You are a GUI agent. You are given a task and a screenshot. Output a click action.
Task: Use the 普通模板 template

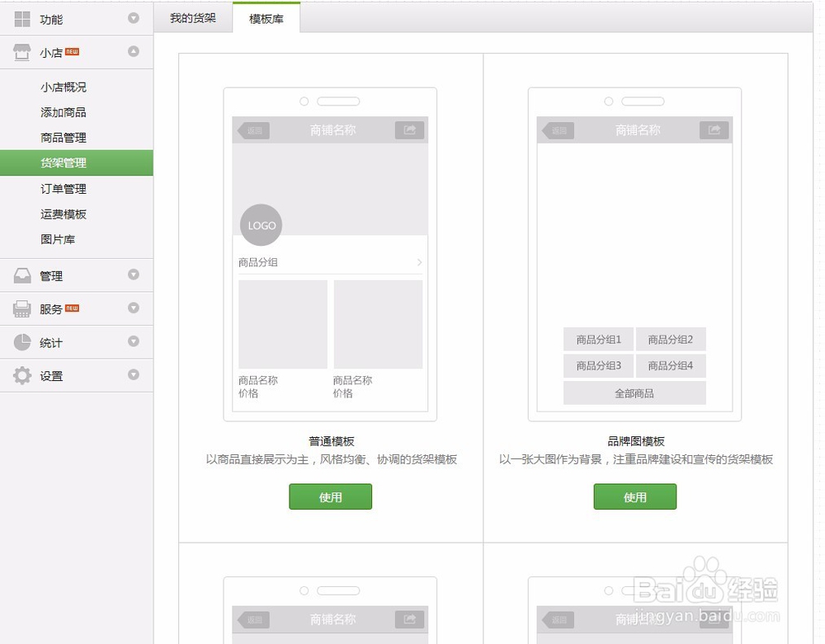(x=330, y=496)
